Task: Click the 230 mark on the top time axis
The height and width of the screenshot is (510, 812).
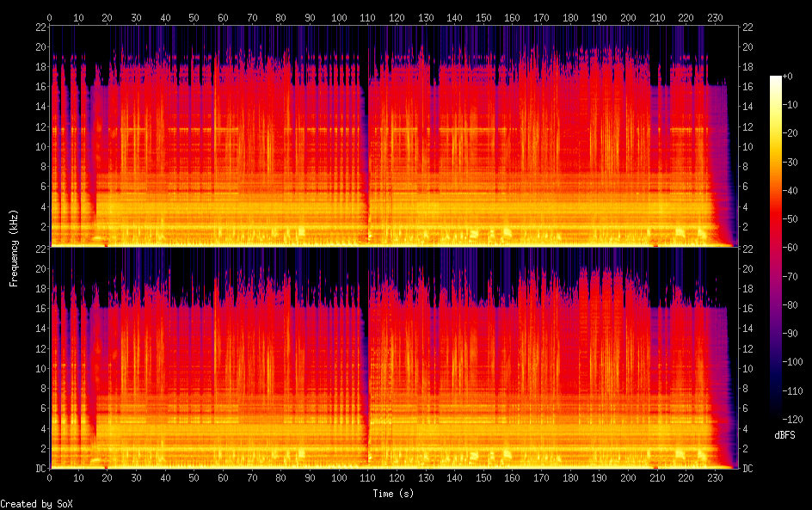Action: [713, 17]
